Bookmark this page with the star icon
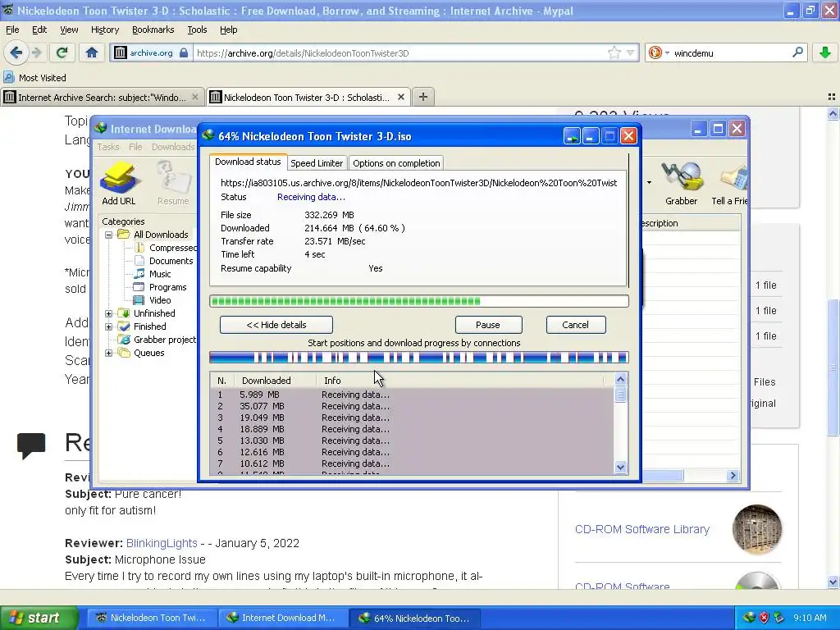Viewport: 840px width, 630px height. tap(614, 52)
